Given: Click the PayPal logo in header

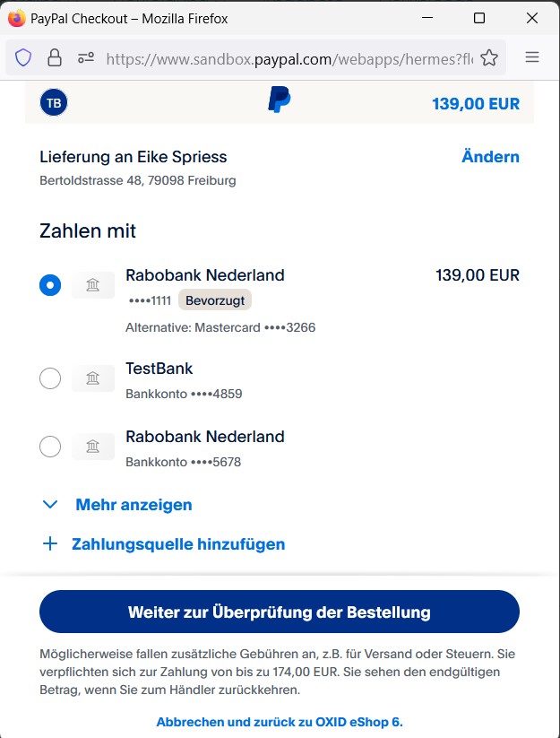Looking at the screenshot, I should click(x=279, y=100).
